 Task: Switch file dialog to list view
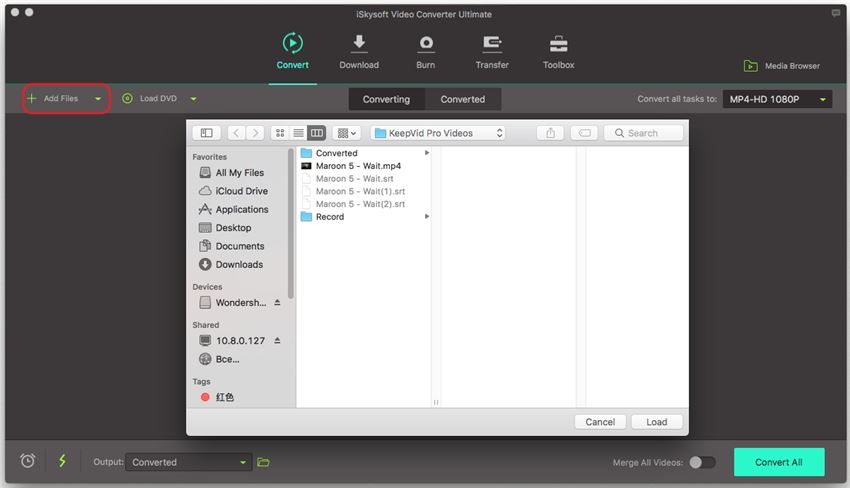tap(298, 133)
